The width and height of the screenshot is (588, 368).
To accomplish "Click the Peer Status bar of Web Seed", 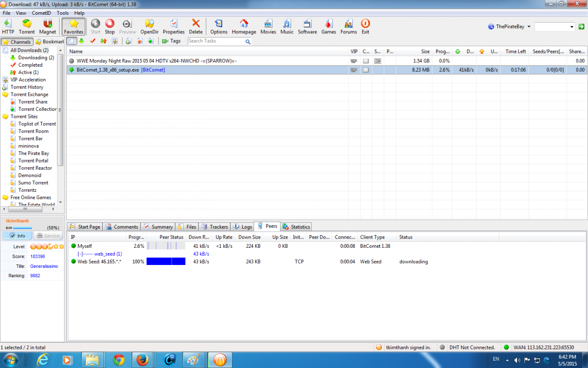I will click(166, 262).
